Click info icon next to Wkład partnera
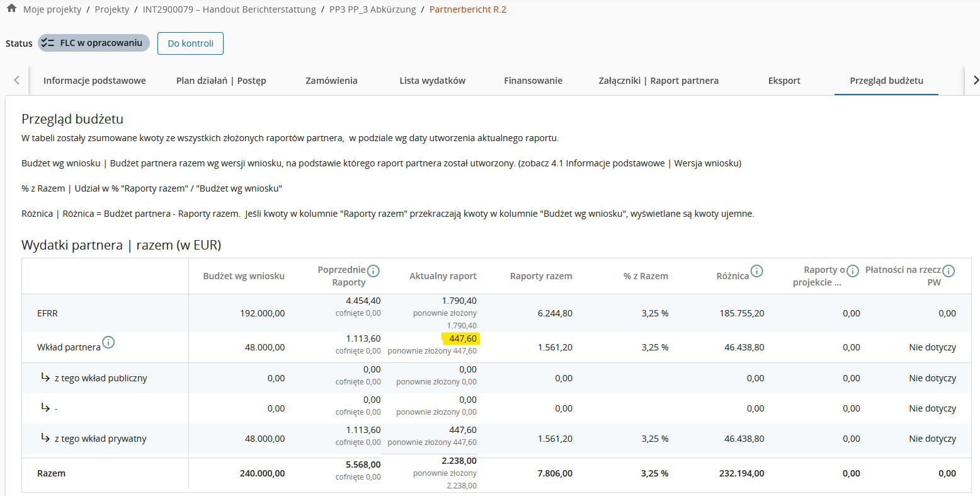Screen dimensions: 980x496 pyautogui.click(x=108, y=342)
